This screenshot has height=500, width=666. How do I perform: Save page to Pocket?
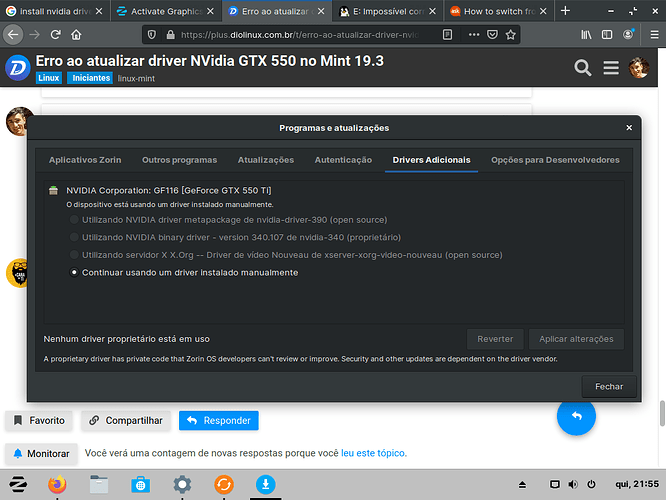[x=492, y=34]
